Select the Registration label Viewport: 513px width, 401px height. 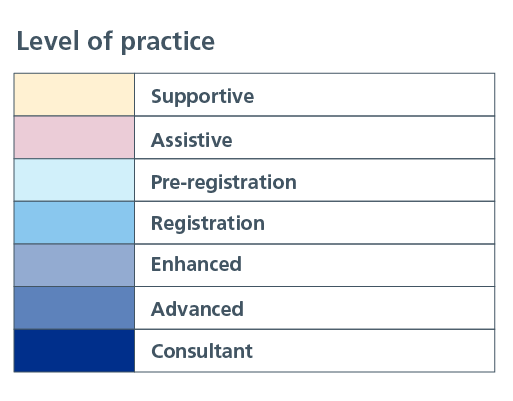tap(208, 223)
